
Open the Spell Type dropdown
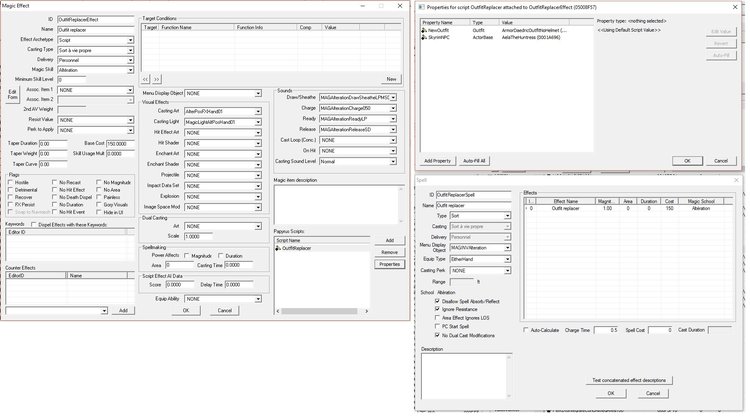pyautogui.click(x=507, y=216)
